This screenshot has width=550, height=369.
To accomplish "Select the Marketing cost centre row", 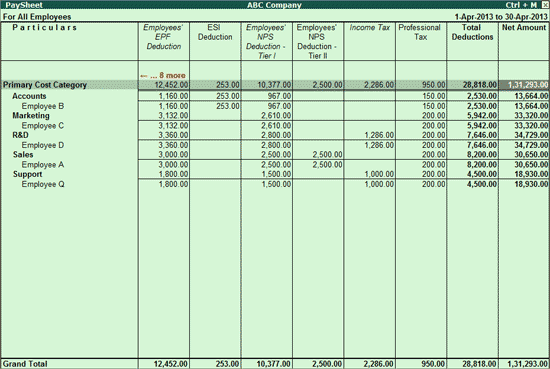I will 275,115.
